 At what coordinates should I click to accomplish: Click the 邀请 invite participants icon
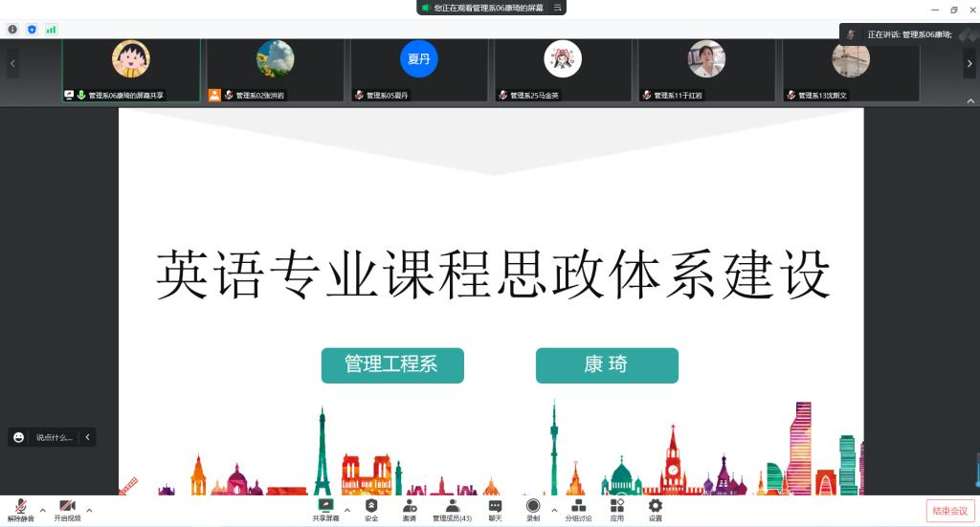point(409,509)
